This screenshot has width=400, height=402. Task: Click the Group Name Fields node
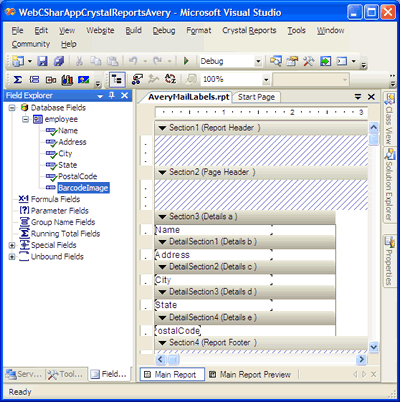[x=63, y=222]
